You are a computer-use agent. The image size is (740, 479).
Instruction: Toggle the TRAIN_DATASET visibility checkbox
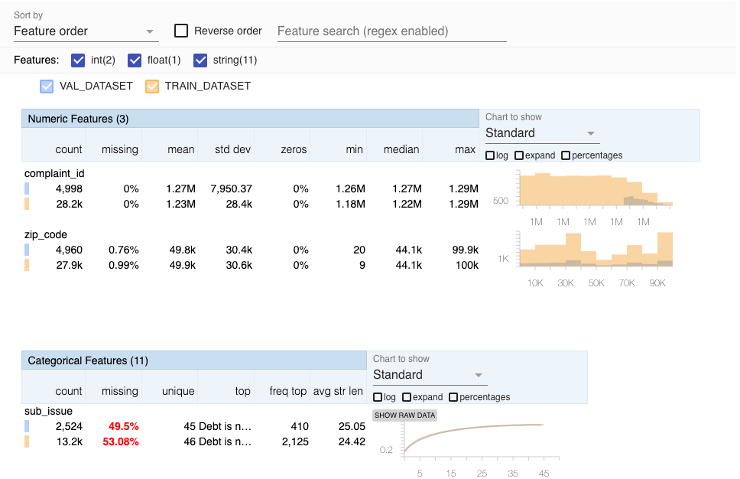152,86
